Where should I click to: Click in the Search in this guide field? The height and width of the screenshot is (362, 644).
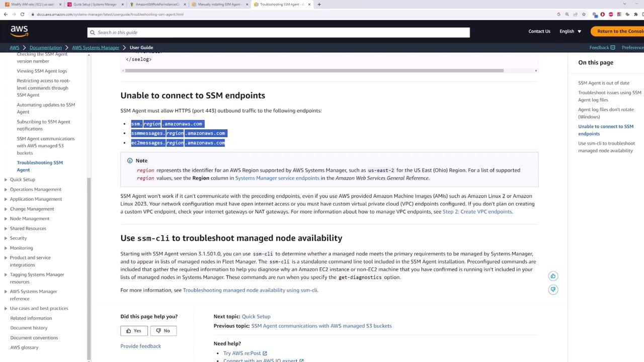click(278, 33)
